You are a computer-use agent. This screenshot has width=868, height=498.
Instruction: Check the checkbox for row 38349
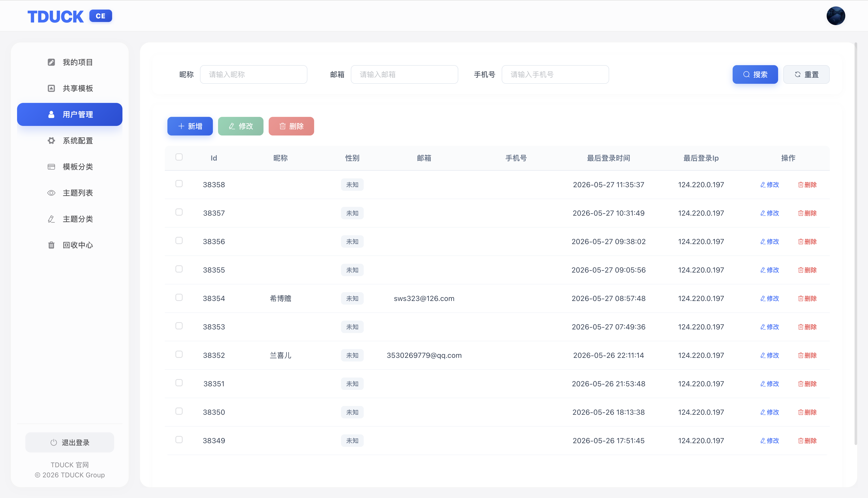coord(179,440)
